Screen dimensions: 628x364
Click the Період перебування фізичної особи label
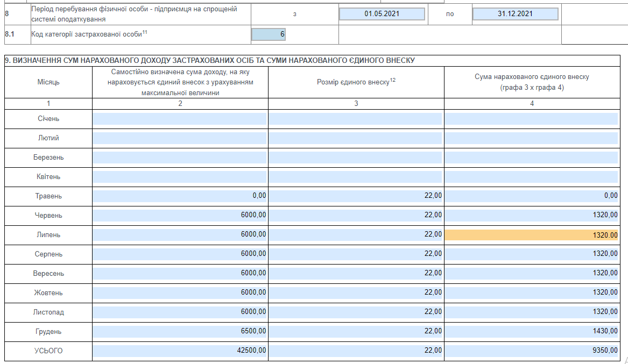tap(134, 14)
